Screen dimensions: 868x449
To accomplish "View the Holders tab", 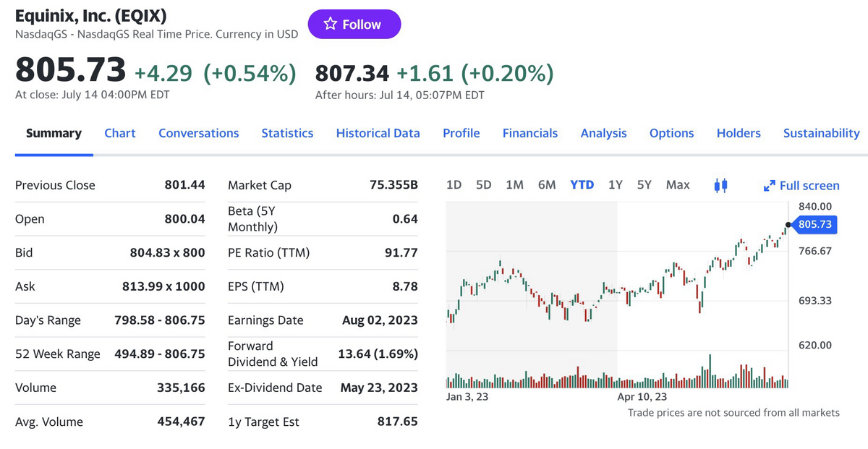I will pos(739,133).
